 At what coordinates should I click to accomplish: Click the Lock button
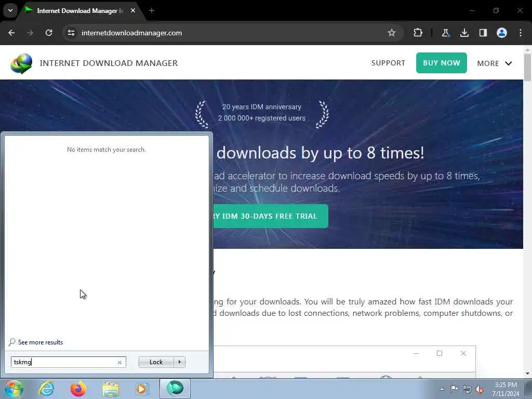click(x=156, y=362)
